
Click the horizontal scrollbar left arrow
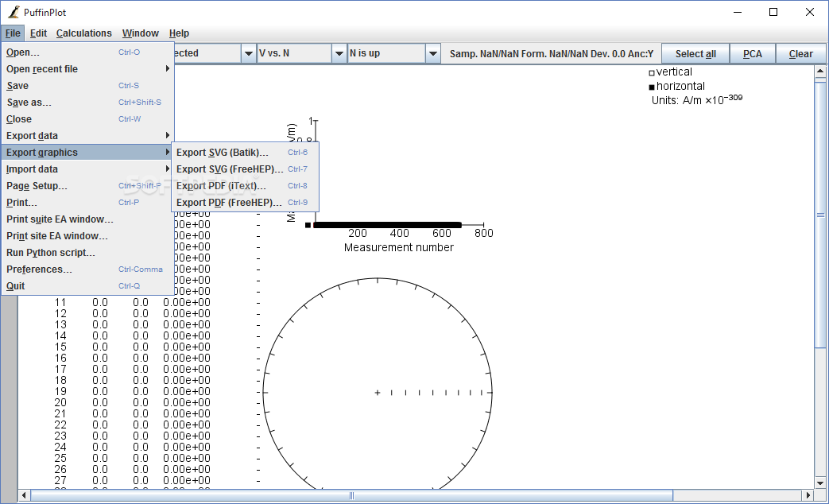25,495
